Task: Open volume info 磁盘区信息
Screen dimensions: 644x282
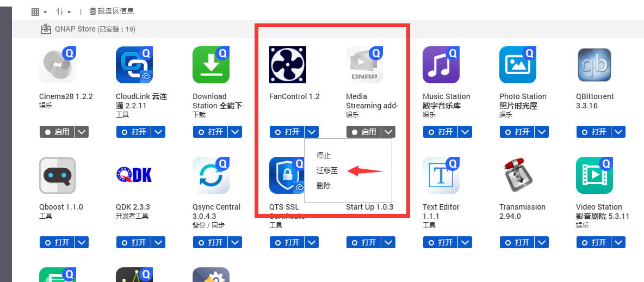Action: pyautogui.click(x=112, y=11)
